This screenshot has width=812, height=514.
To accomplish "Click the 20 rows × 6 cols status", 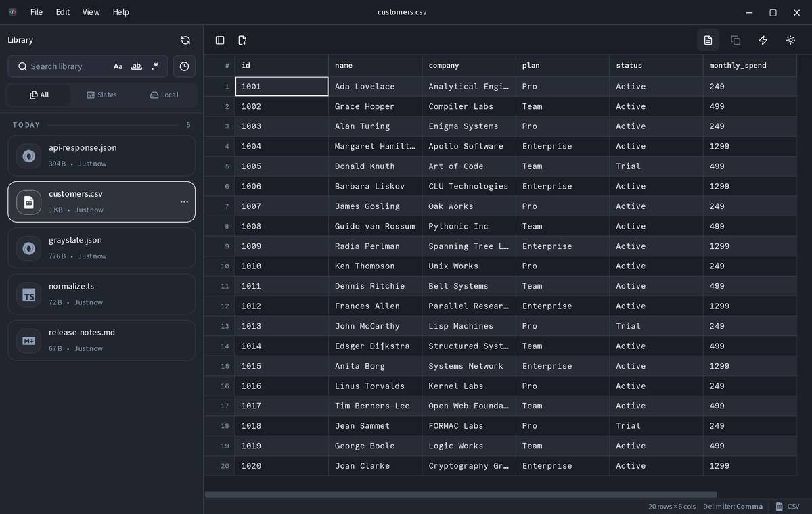I will pos(671,506).
